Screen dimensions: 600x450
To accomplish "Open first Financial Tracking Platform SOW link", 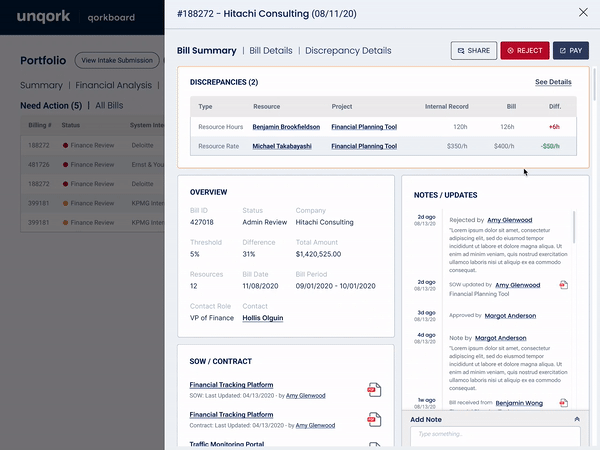I will pyautogui.click(x=232, y=385).
